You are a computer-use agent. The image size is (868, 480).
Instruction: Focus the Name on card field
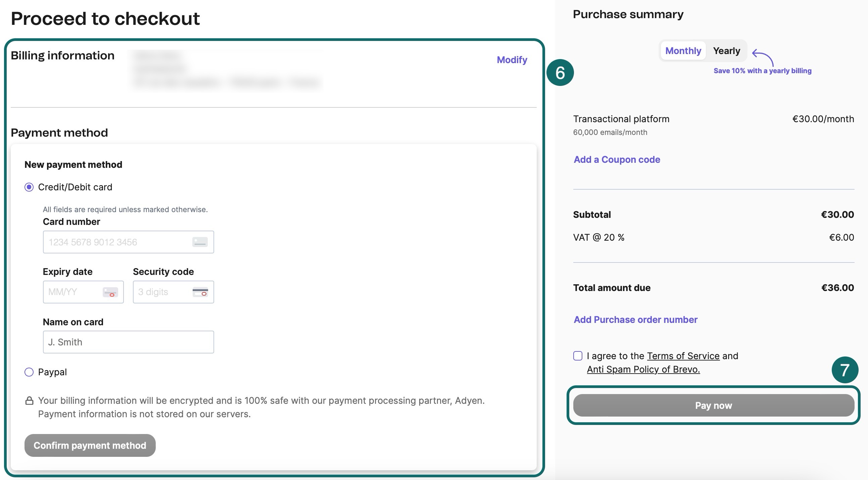(128, 342)
